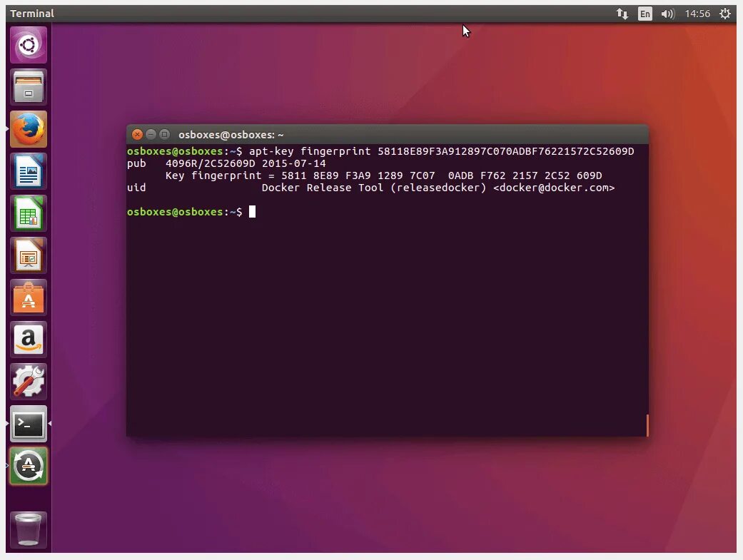This screenshot has height=560, width=743.
Task: Open the sound volume indicator
Action: click(x=667, y=14)
